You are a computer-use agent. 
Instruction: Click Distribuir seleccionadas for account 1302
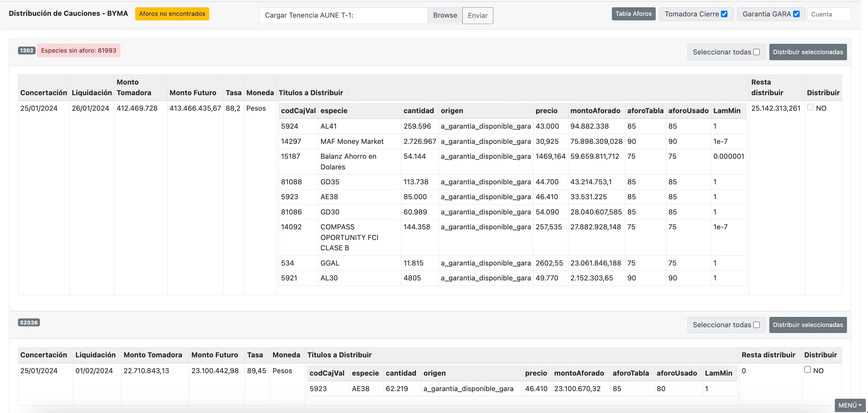pyautogui.click(x=808, y=52)
